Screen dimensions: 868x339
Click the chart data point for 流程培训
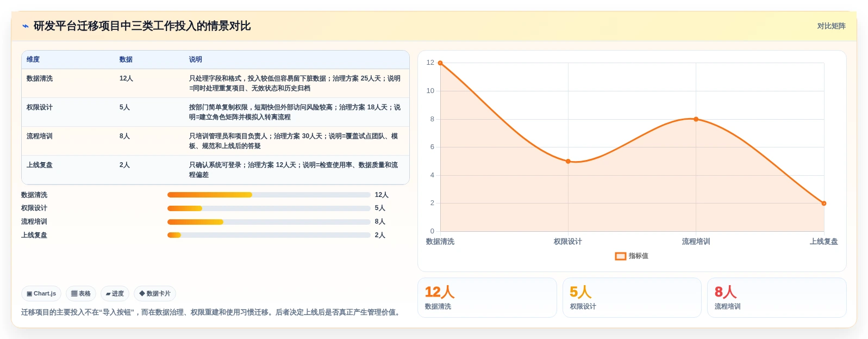[696, 119]
